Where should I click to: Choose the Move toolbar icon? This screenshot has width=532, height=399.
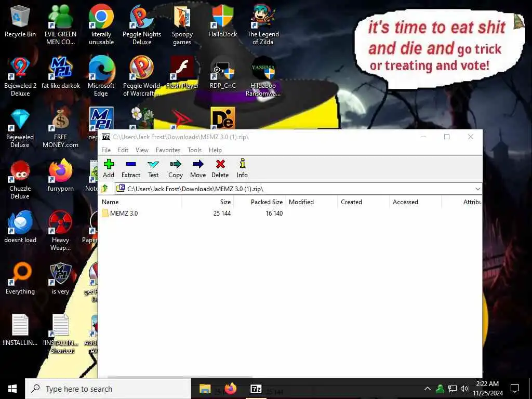(198, 168)
